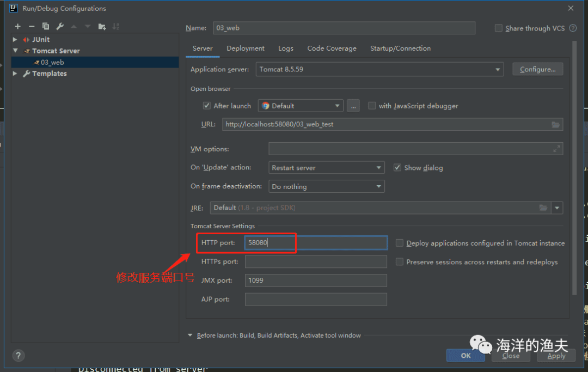Screen dimensions: 588x372
Task: Click the Add New Configuration plus icon
Action: (17, 26)
